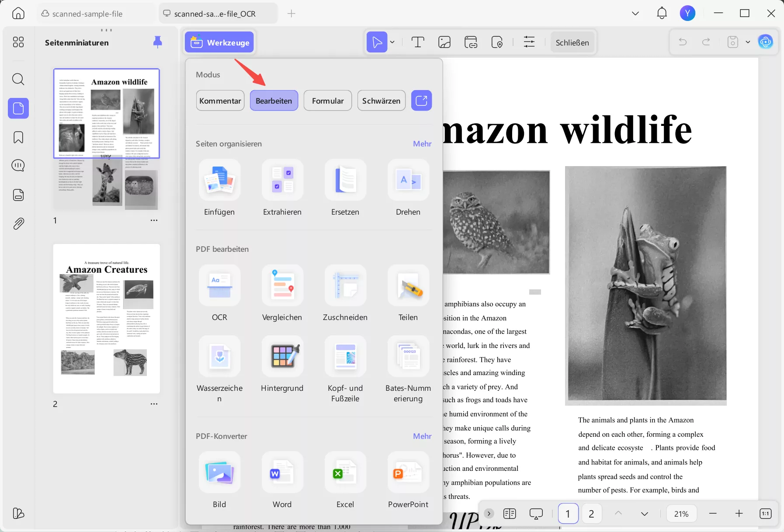Screen dimensions: 784x532
Task: Open the notifications bell
Action: pos(662,13)
